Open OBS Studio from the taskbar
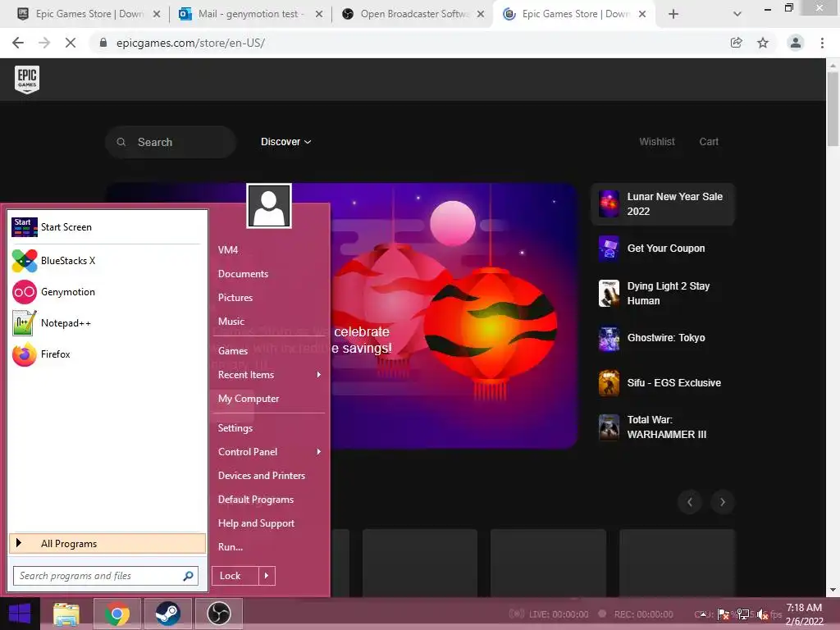Image resolution: width=840 pixels, height=630 pixels. coord(218,614)
